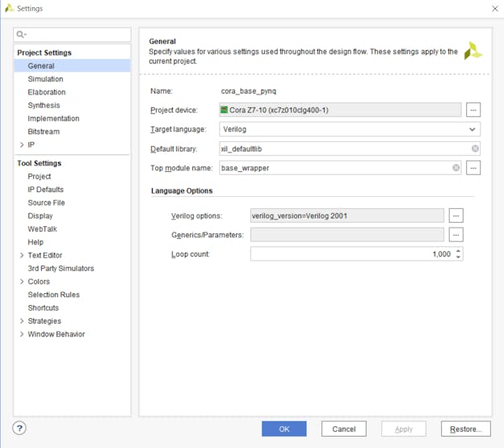The height and width of the screenshot is (448, 504).
Task: Select Text Editor settings
Action: click(45, 255)
